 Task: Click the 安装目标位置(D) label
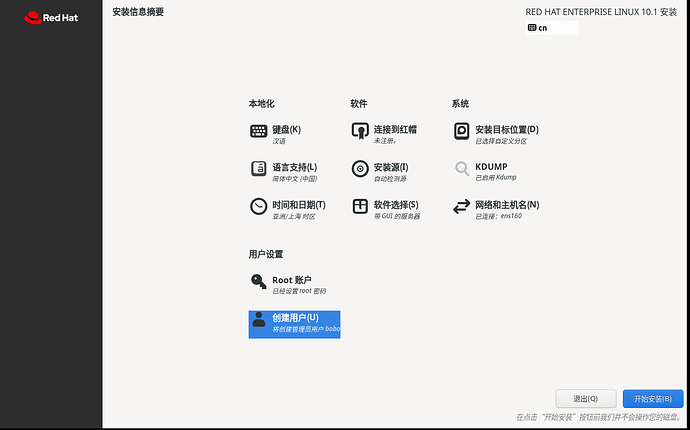[x=507, y=129]
